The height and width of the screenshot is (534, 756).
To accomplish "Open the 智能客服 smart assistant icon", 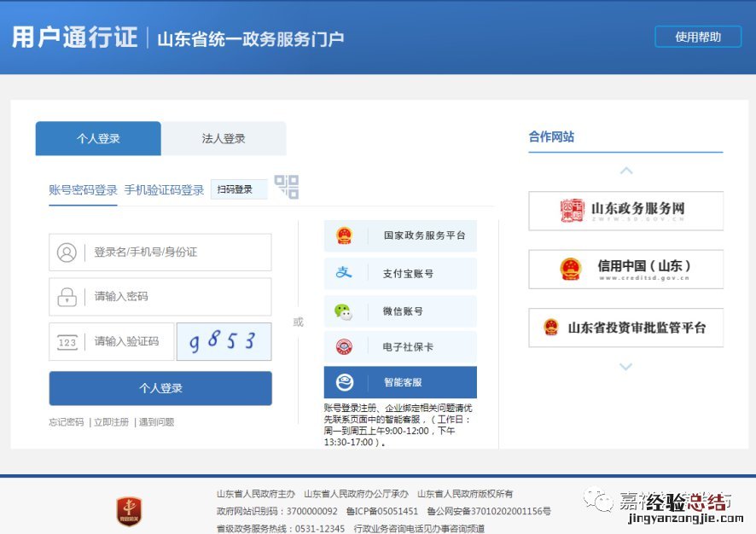I will (x=344, y=382).
